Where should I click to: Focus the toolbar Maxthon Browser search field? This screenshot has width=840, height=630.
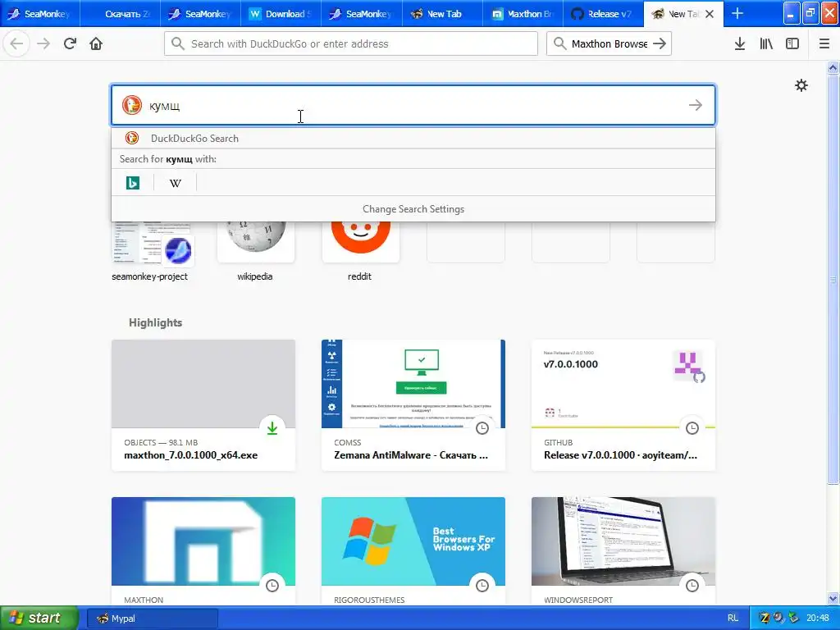coord(609,44)
